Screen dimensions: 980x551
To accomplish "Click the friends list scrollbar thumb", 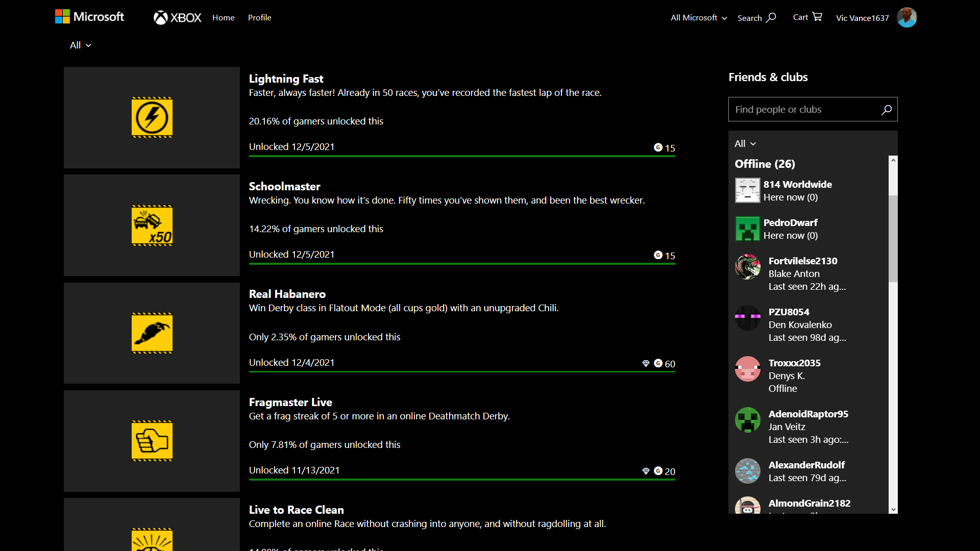I will (893, 238).
